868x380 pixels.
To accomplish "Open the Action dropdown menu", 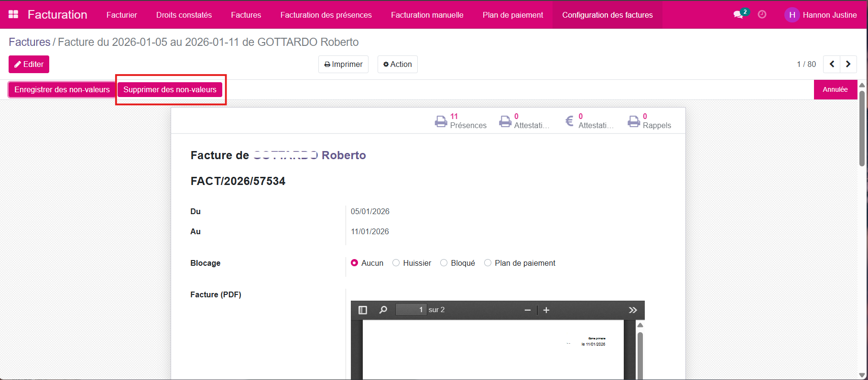I will pos(397,64).
